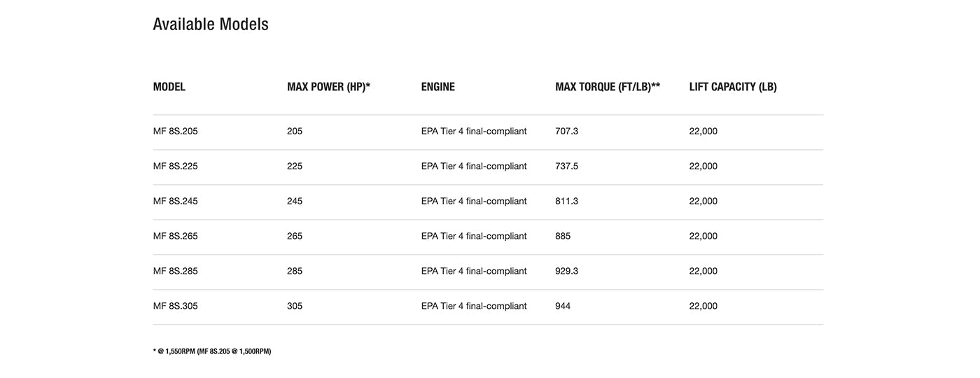Screen dimensions: 980x378
Task: Click the MAX POWER (HP) column header
Action: (x=328, y=87)
